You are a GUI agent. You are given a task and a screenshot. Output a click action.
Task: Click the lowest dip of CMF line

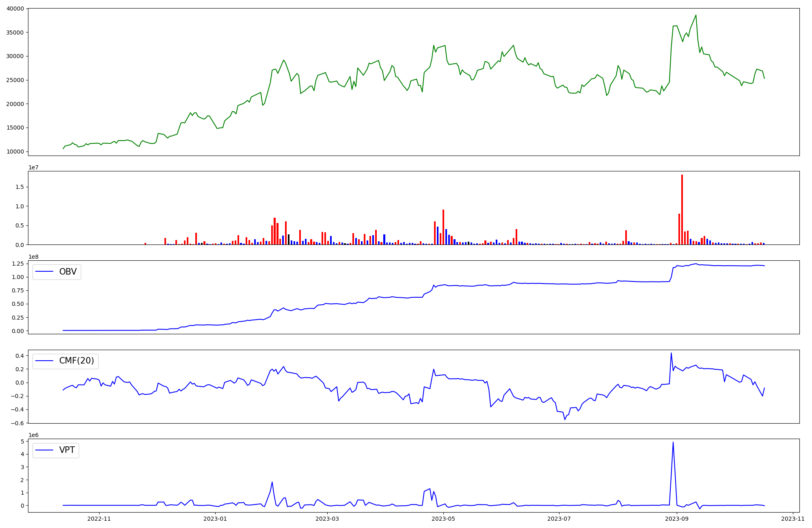(x=565, y=419)
